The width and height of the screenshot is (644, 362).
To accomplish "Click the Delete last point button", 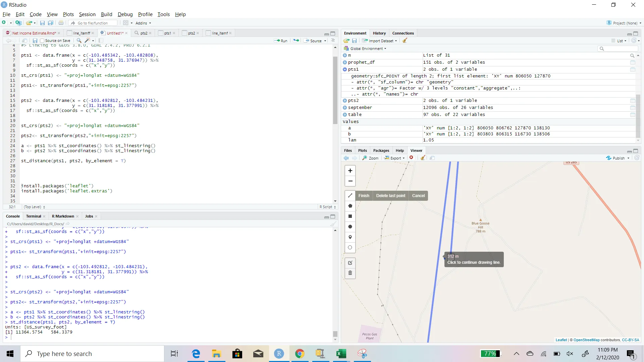I will pyautogui.click(x=390, y=196).
